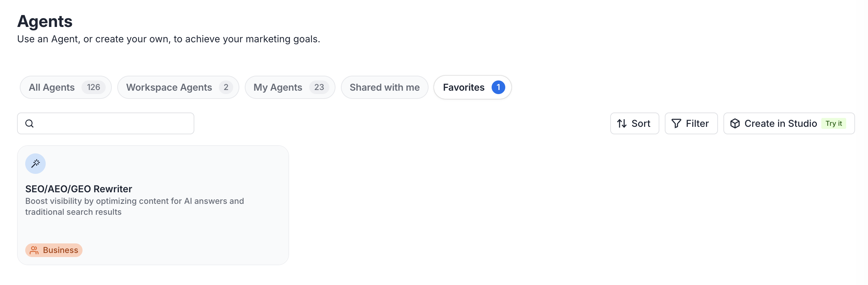
Task: Click the green Try it badge
Action: 834,123
